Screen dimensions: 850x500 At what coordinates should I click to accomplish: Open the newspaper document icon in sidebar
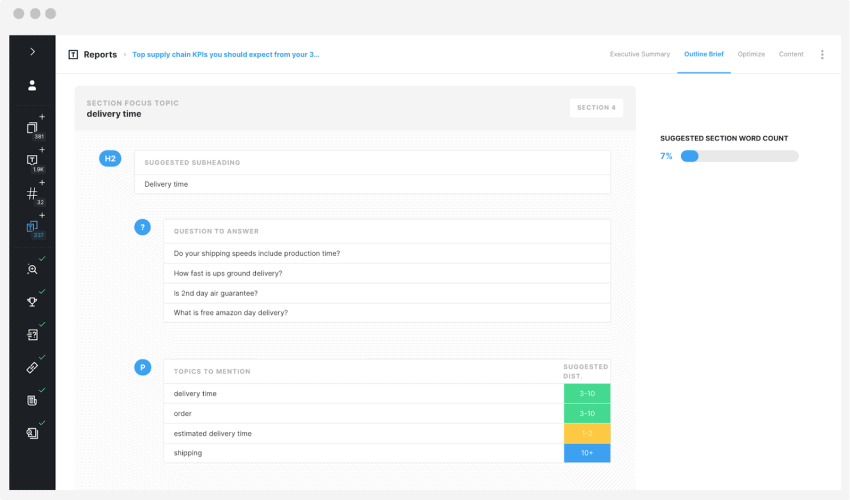[x=32, y=400]
